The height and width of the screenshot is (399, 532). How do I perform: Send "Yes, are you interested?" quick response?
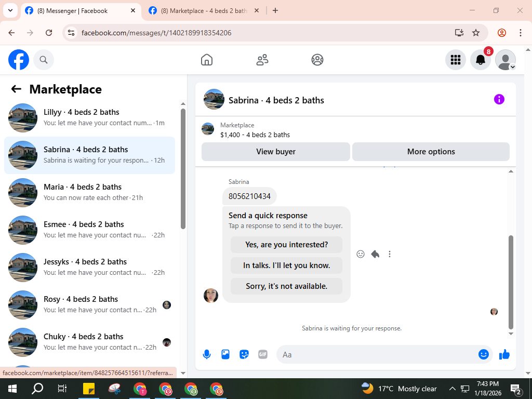coord(286,245)
